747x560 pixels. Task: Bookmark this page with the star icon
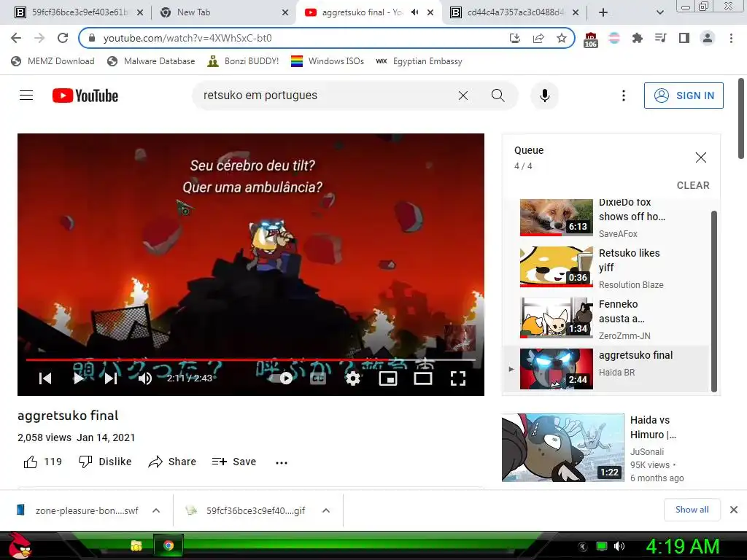pyautogui.click(x=562, y=38)
